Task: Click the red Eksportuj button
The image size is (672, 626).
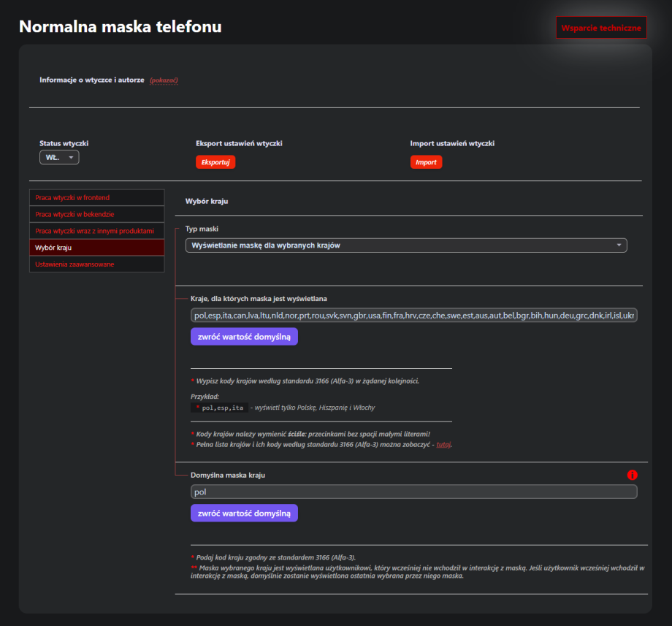Action: pos(215,162)
